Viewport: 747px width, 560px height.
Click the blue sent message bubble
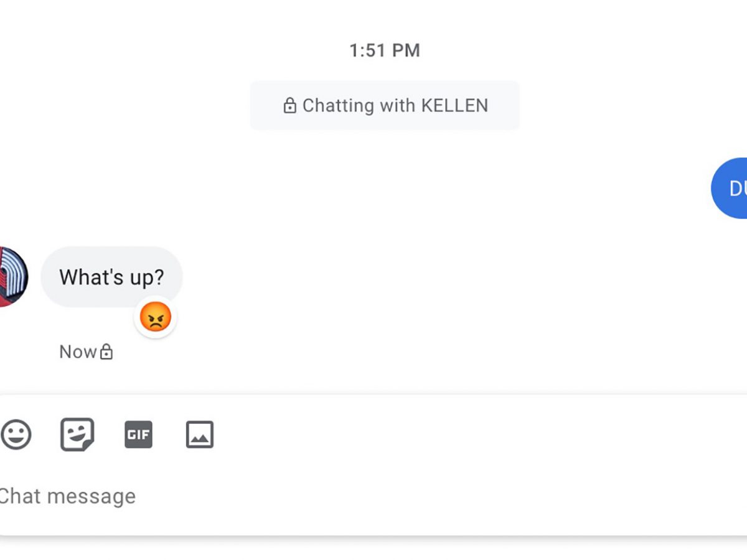click(x=732, y=188)
